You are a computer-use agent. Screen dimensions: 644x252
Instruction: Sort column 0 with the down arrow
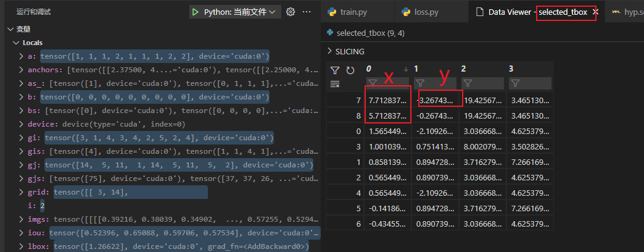point(406,69)
